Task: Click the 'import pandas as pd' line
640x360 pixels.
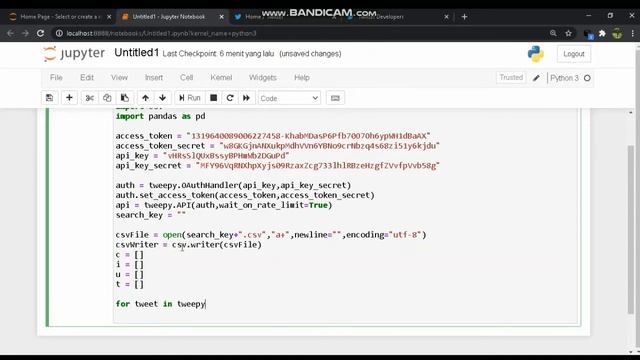Action: tap(160, 116)
